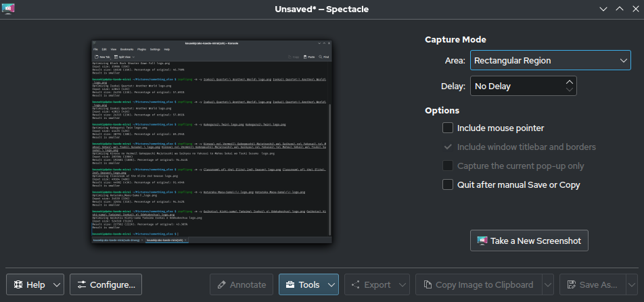Click the Spectacle app icon in title bar
The width and height of the screenshot is (644, 302).
click(x=10, y=9)
